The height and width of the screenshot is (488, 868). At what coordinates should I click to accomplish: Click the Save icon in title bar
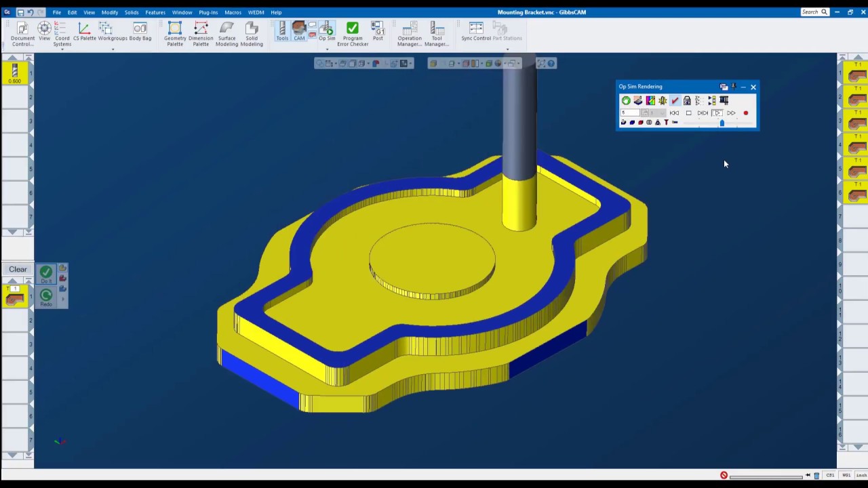click(20, 12)
